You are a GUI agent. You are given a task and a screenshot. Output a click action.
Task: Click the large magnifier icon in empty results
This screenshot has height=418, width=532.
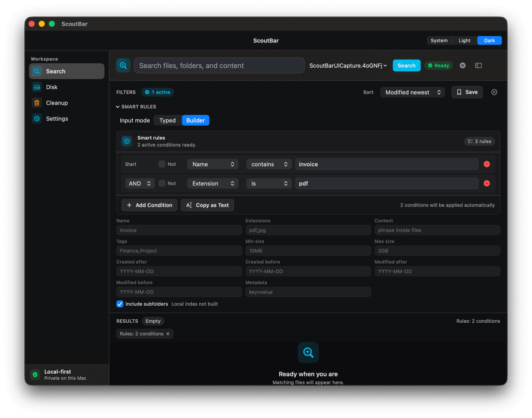click(308, 352)
